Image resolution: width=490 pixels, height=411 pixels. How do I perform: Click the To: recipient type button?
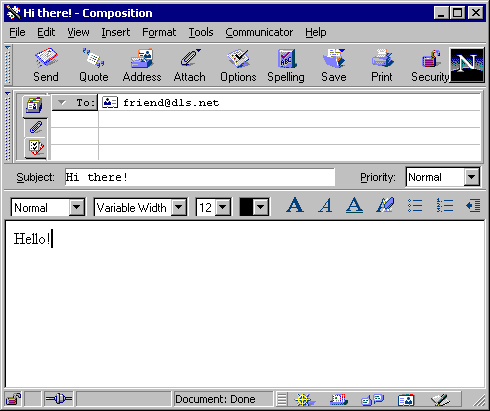tap(75, 102)
